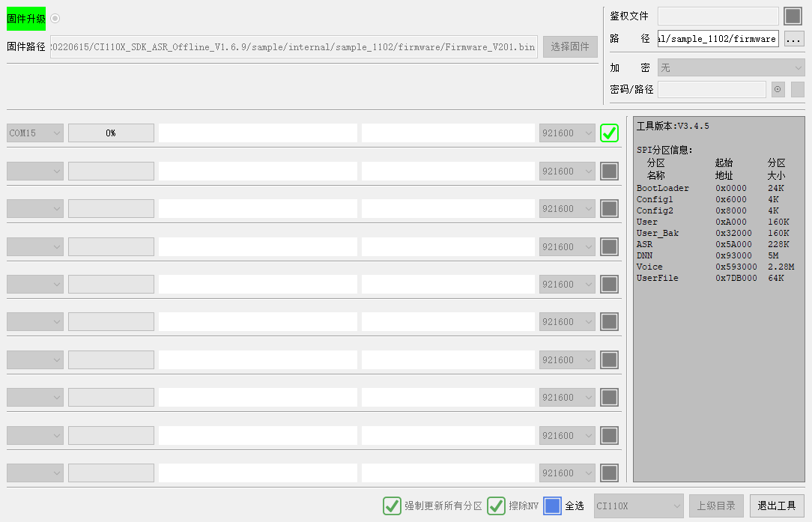The width and height of the screenshot is (812, 522).
Task: Click the User_Bak partition entry
Action: pos(658,233)
